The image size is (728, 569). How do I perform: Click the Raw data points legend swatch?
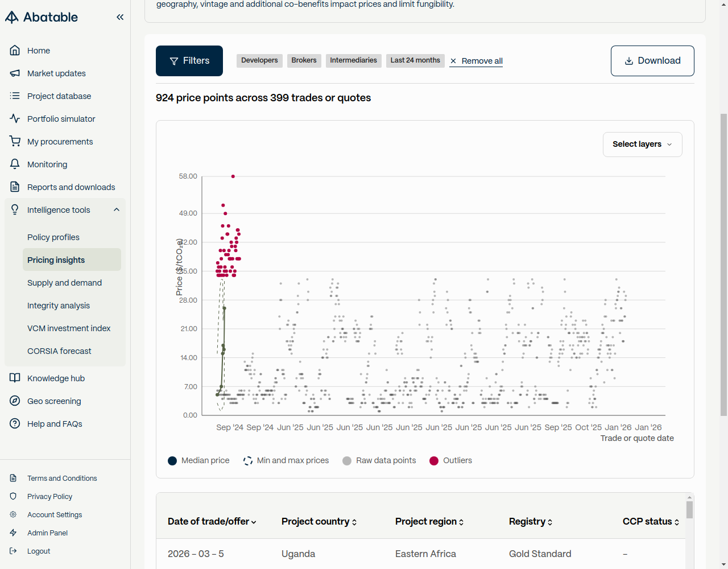pyautogui.click(x=347, y=461)
